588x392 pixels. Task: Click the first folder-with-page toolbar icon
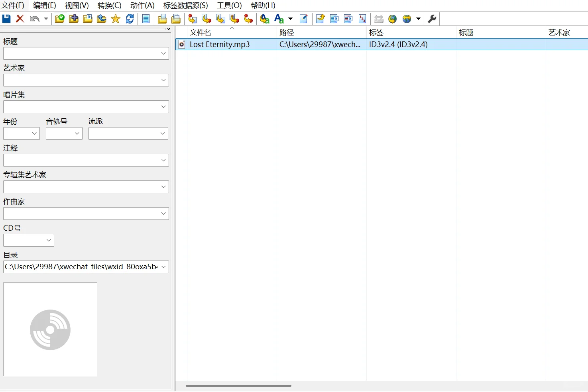pyautogui.click(x=162, y=19)
